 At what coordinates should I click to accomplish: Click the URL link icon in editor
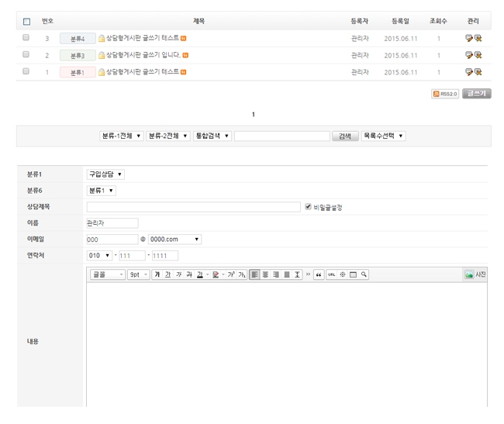click(x=331, y=274)
